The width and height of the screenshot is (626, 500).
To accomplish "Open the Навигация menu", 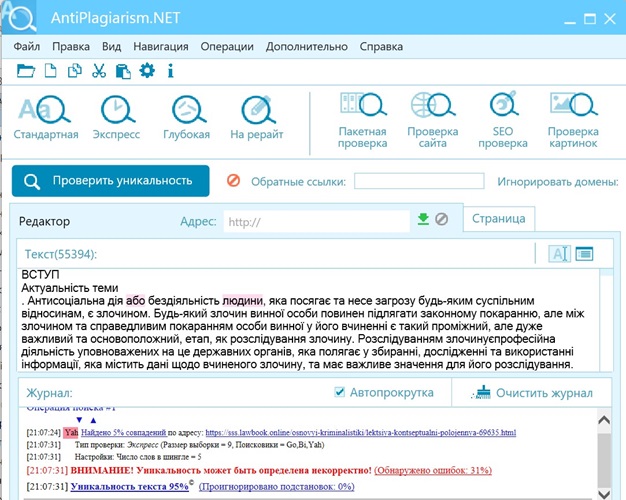I will point(161,46).
